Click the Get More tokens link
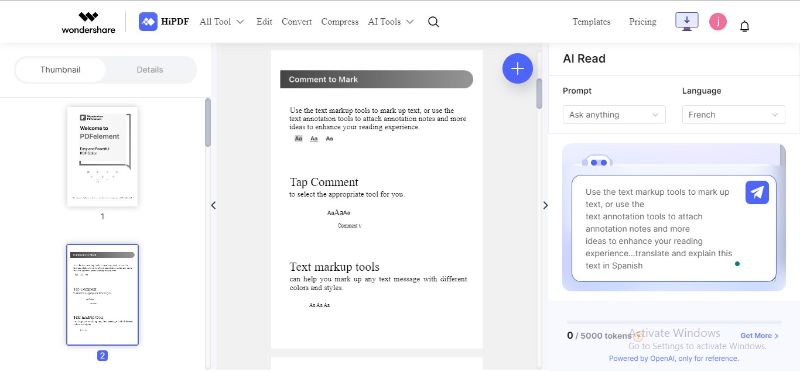 point(760,336)
